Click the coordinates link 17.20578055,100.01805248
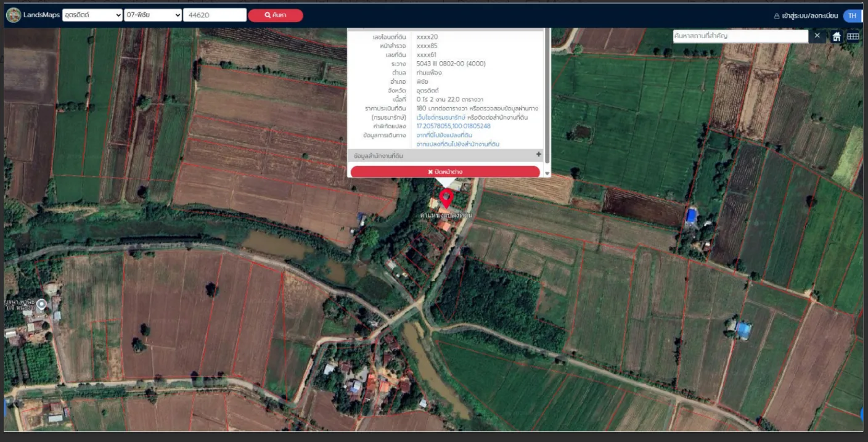Image resolution: width=868 pixels, height=442 pixels. point(453,126)
